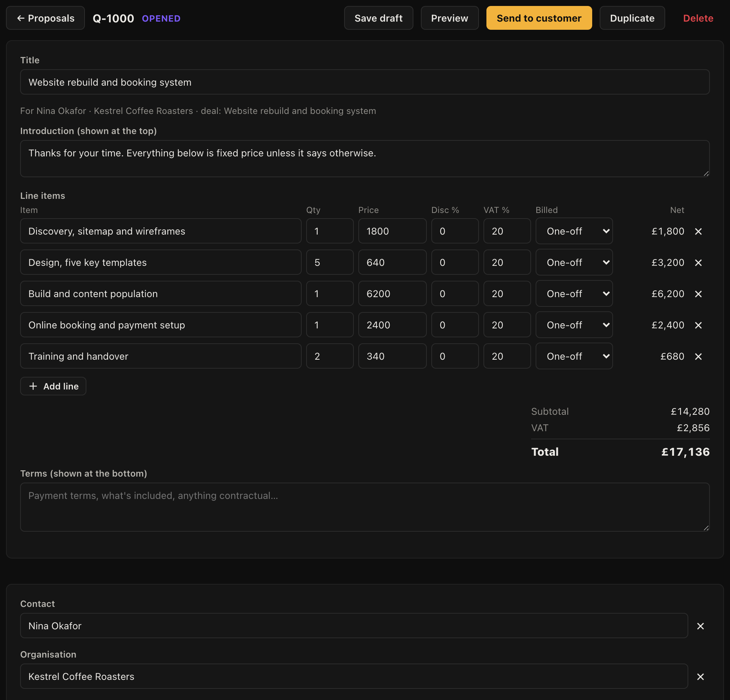Clear the Kestrel Coffee Roasters organisation
The width and height of the screenshot is (730, 700).
(x=701, y=677)
